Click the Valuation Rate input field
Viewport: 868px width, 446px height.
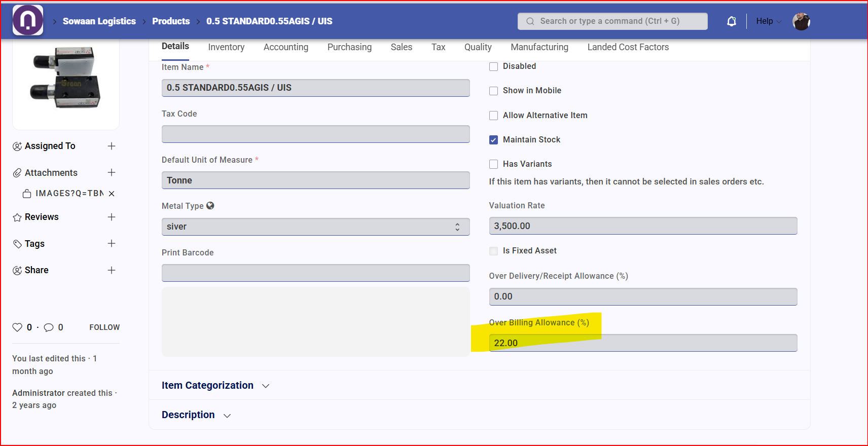click(x=642, y=226)
